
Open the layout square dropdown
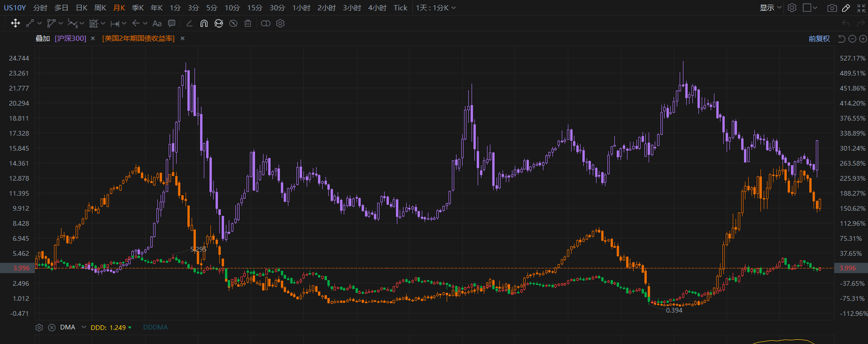pyautogui.click(x=811, y=8)
